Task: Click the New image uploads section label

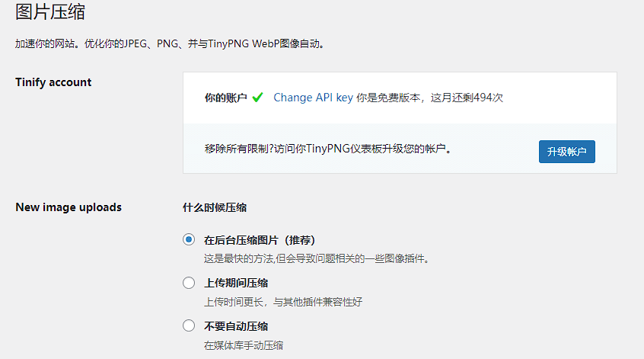Action: tap(69, 207)
